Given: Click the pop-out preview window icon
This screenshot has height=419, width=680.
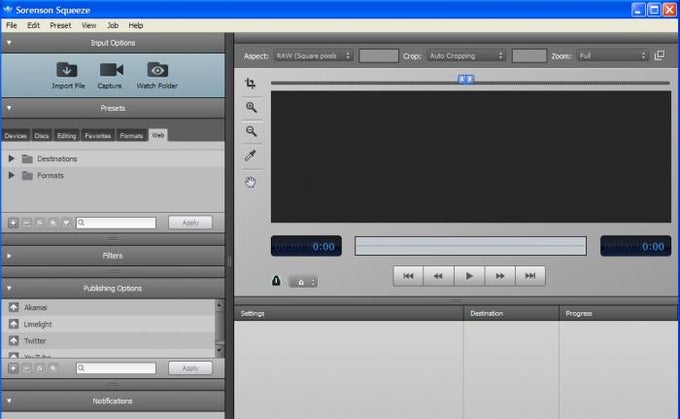Looking at the screenshot, I should [x=660, y=56].
